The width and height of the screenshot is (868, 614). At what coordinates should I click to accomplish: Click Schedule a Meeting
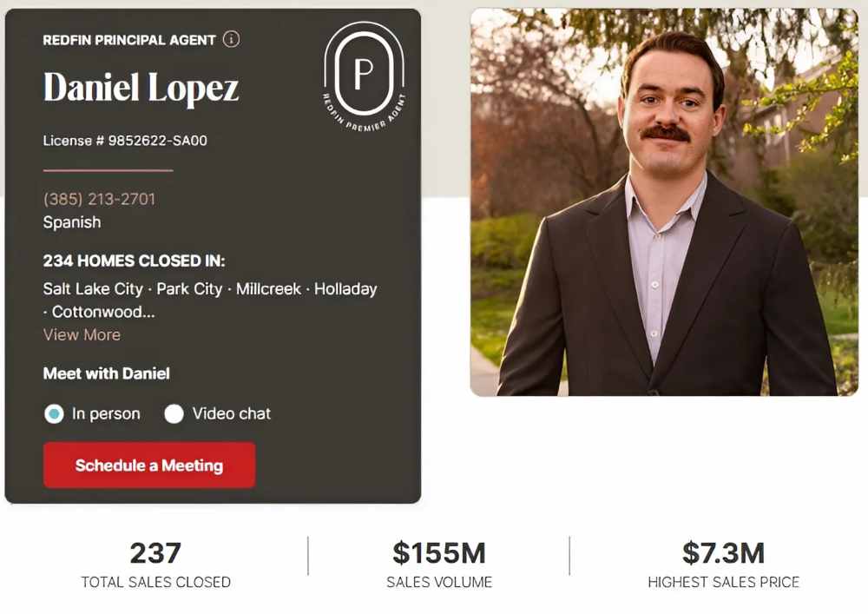(x=148, y=465)
